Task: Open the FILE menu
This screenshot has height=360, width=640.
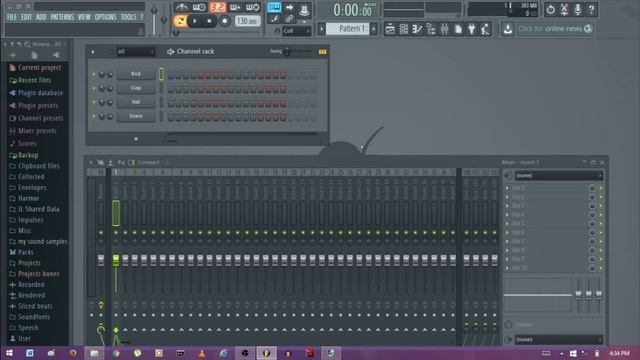Action: coord(12,17)
